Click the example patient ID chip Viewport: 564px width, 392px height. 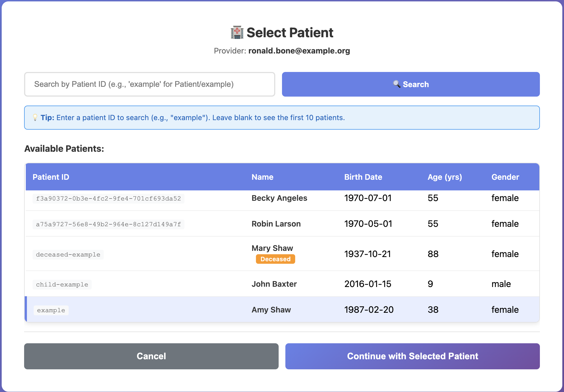pos(51,310)
